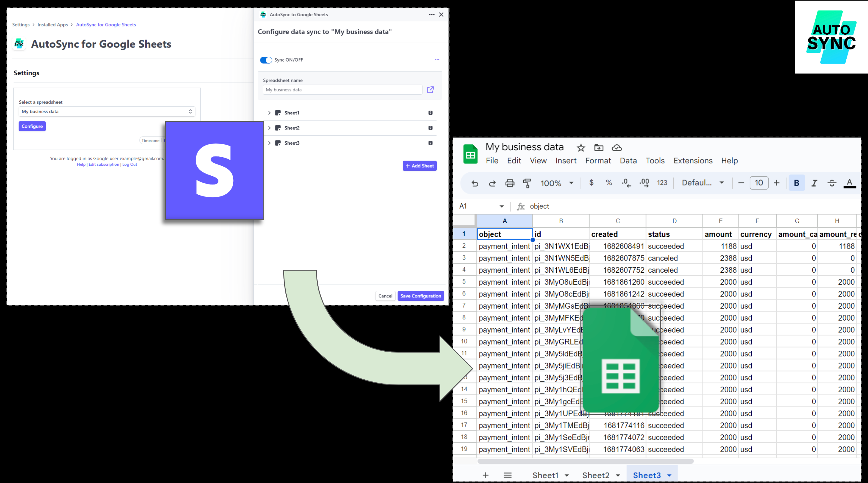This screenshot has width=868, height=483.
Task: Open the all sheets list icon
Action: 508,475
